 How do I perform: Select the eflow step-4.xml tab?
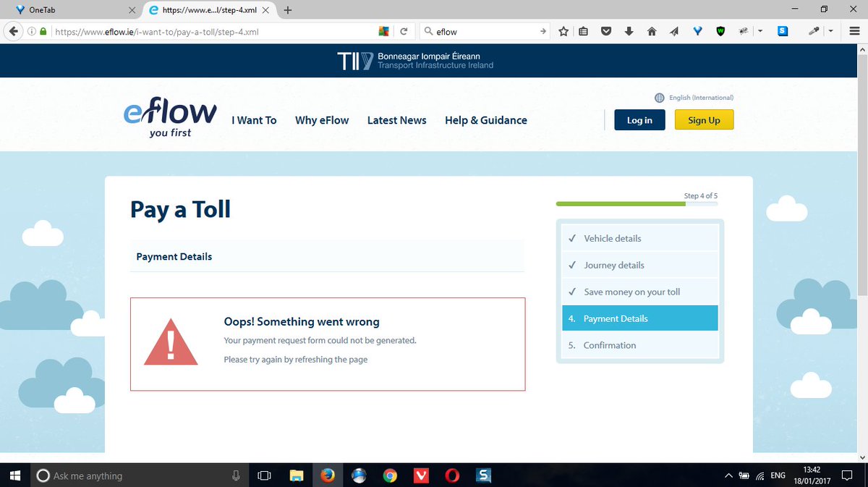pyautogui.click(x=209, y=10)
